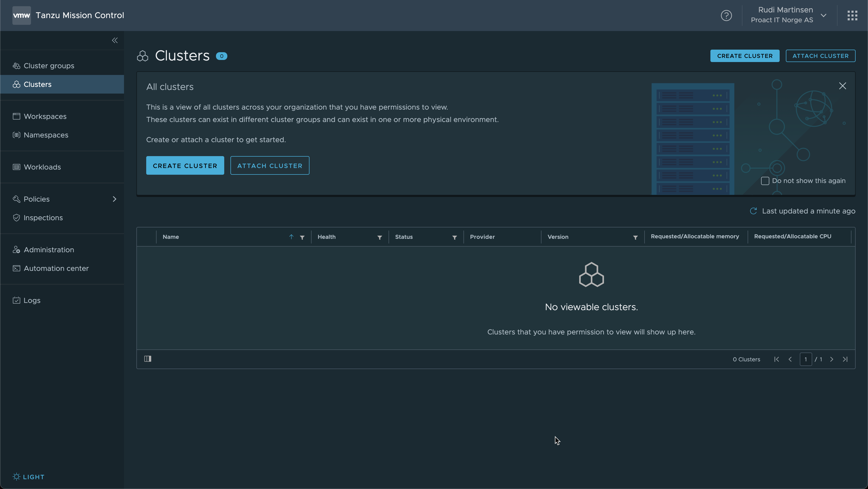
Task: Close the All clusters info banner
Action: (842, 86)
